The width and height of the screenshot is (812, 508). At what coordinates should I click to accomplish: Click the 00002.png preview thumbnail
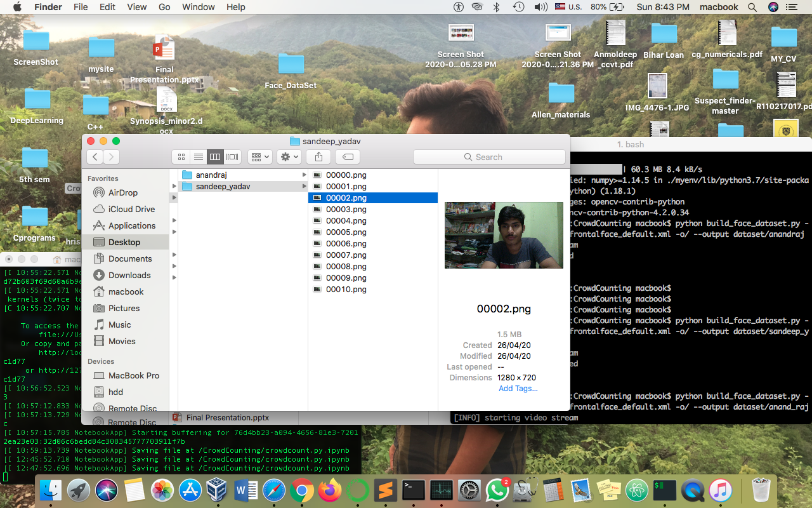(x=504, y=235)
